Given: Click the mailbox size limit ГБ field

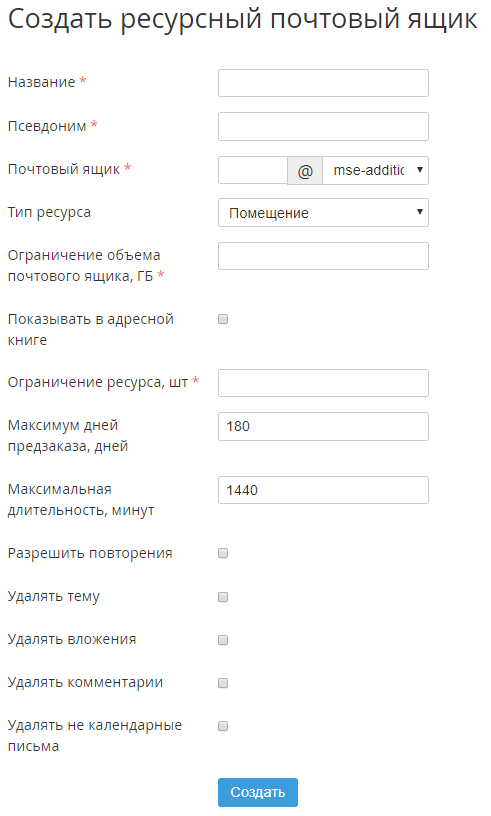Looking at the screenshot, I should click(323, 256).
